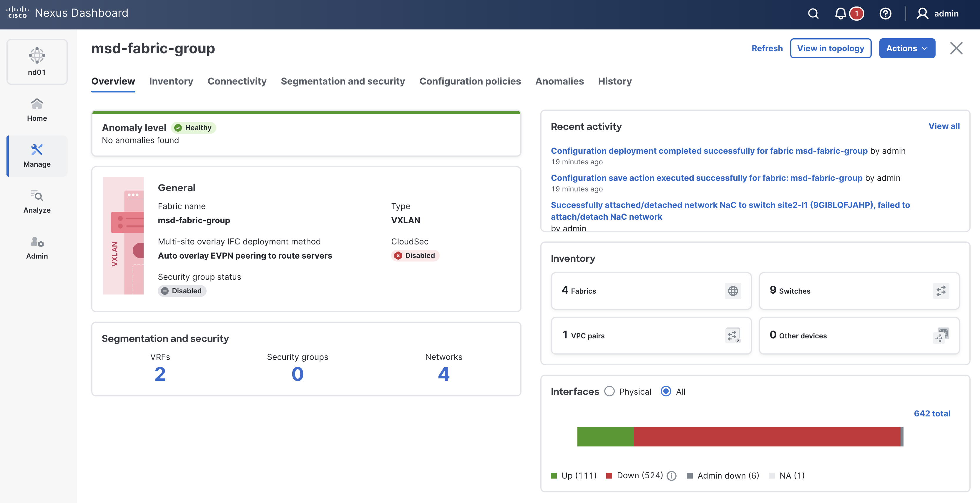980x503 pixels.
Task: Click the red Down segment of interfaces bar
Action: point(767,437)
